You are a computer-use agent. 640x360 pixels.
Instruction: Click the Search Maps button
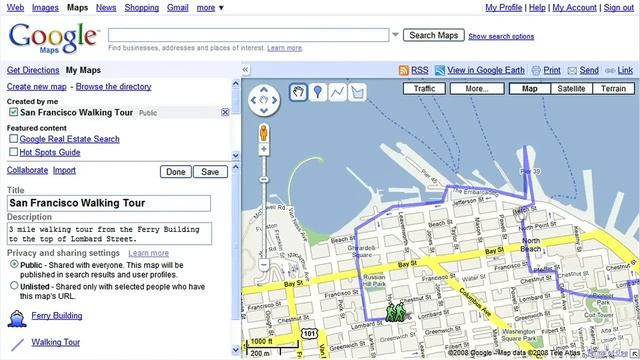(433, 36)
